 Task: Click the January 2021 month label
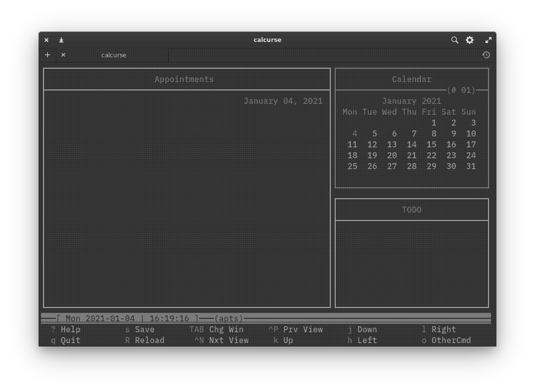pyautogui.click(x=411, y=101)
